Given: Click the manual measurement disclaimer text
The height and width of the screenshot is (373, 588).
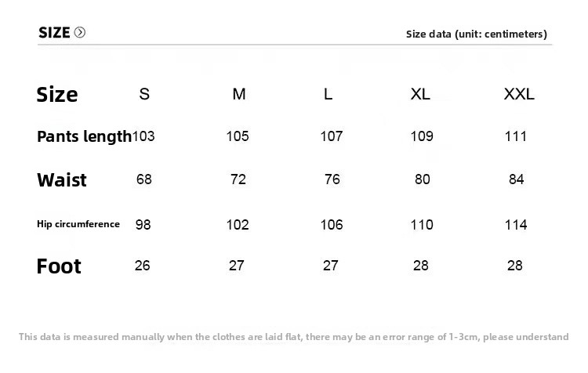Looking at the screenshot, I should 294,337.
